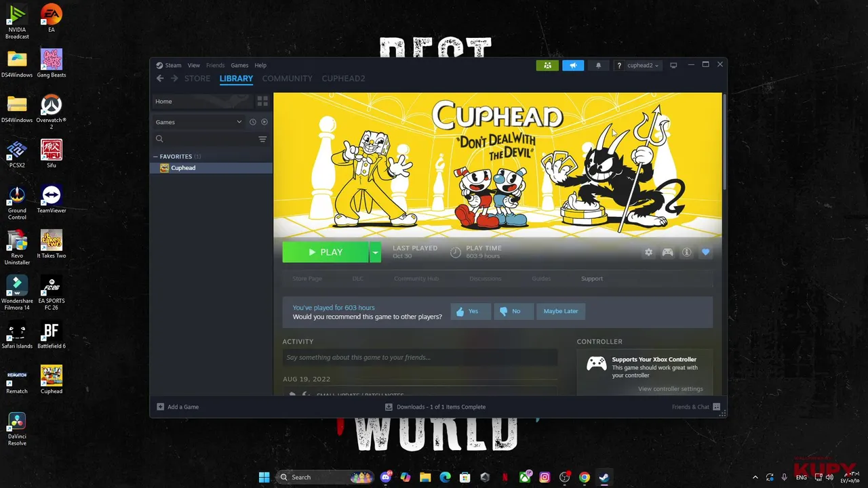Switch library to collections grid view
This screenshot has height=488, width=868.
[262, 101]
